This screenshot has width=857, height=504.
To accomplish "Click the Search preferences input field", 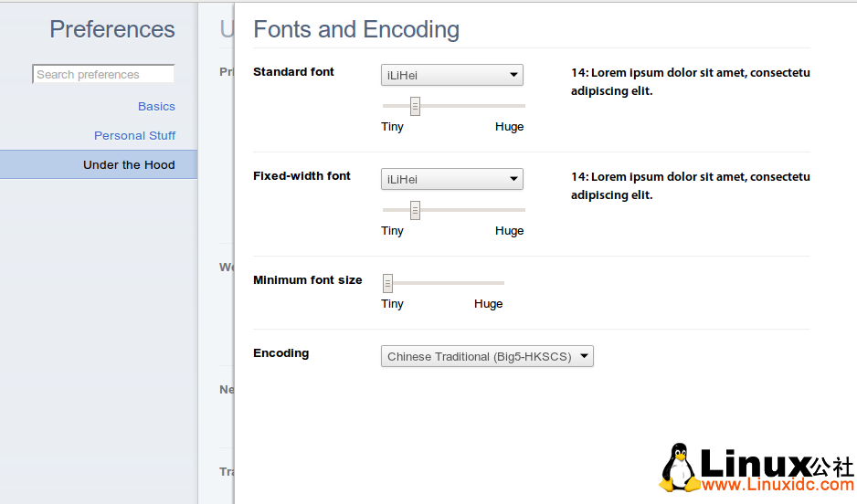I will click(102, 75).
